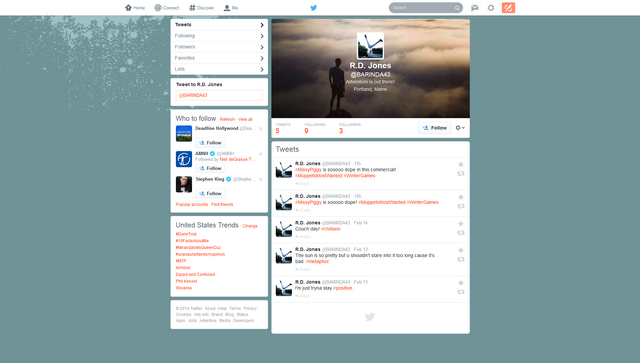
Task: Go to Home in top navigation
Action: tap(135, 8)
